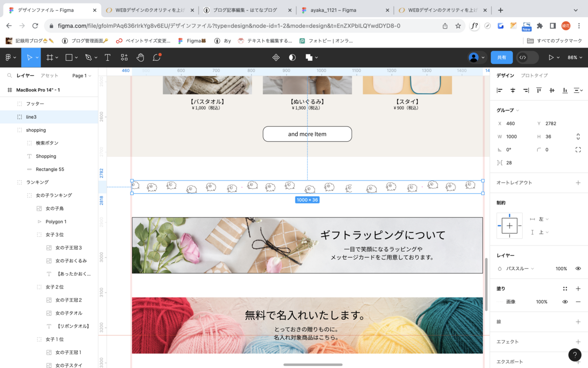
Task: Click the Use as mask icon
Action: 293,57
